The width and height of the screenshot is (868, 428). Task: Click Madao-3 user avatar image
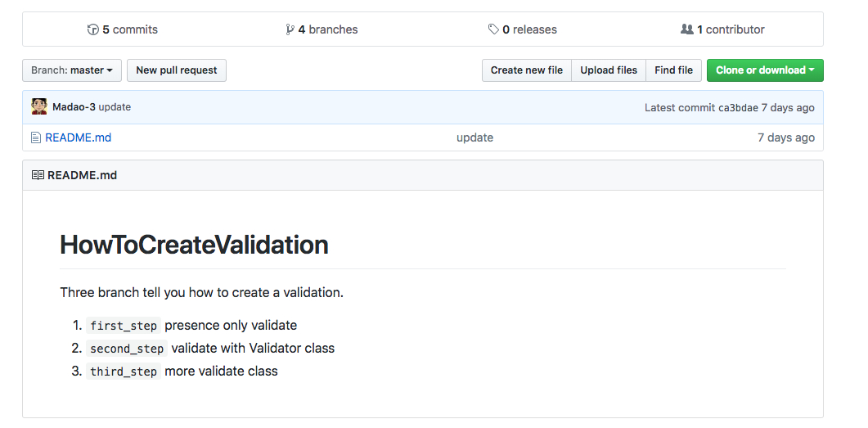(x=38, y=107)
